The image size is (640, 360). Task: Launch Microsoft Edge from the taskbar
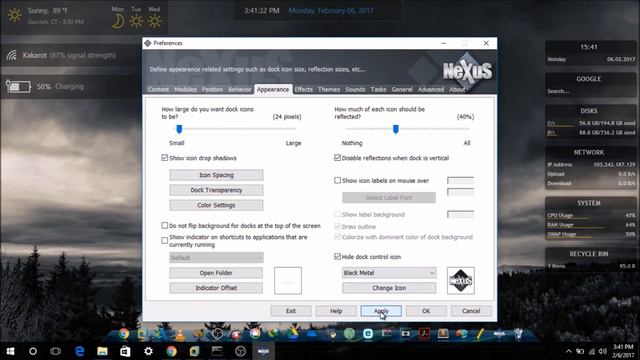79,351
